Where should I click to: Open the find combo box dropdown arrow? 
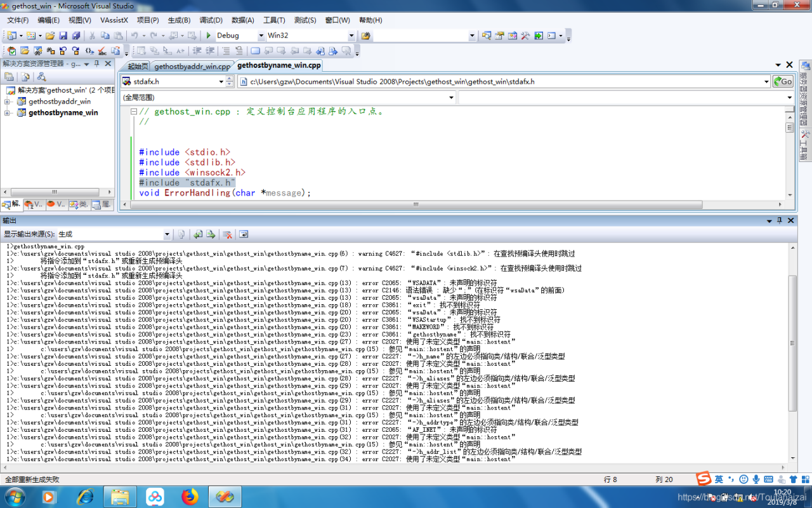[471, 36]
